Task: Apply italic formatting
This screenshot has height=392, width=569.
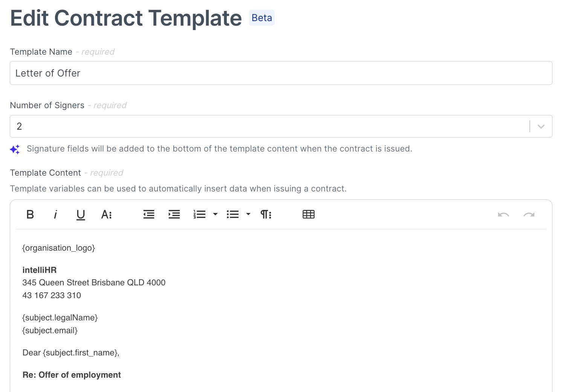Action: 55,214
